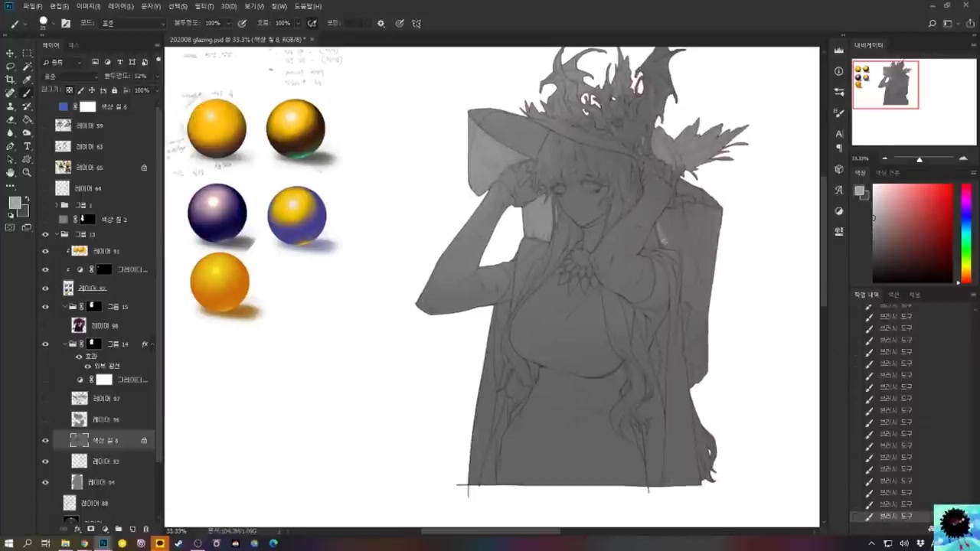
Task: Click the hue spectrum strip
Action: (966, 233)
